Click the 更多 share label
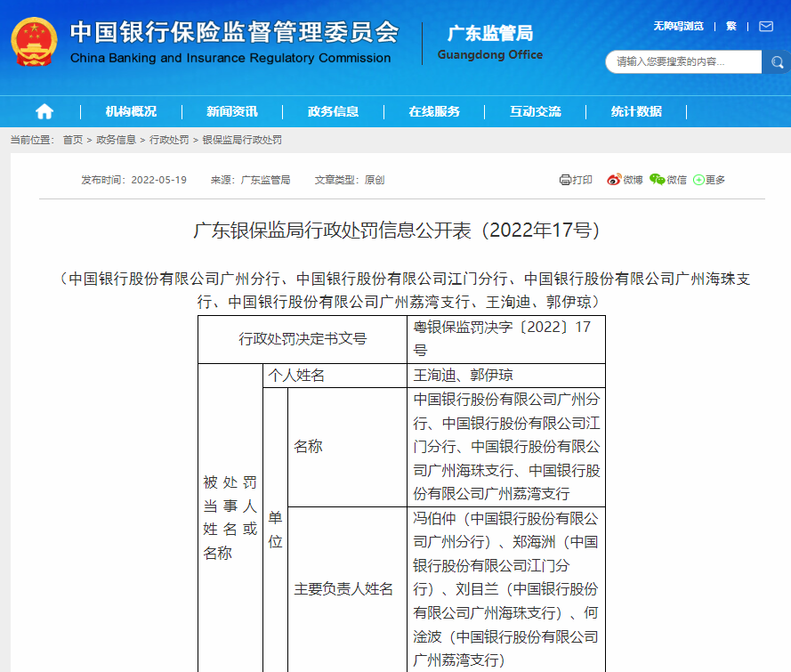This screenshot has width=791, height=672. click(x=714, y=180)
